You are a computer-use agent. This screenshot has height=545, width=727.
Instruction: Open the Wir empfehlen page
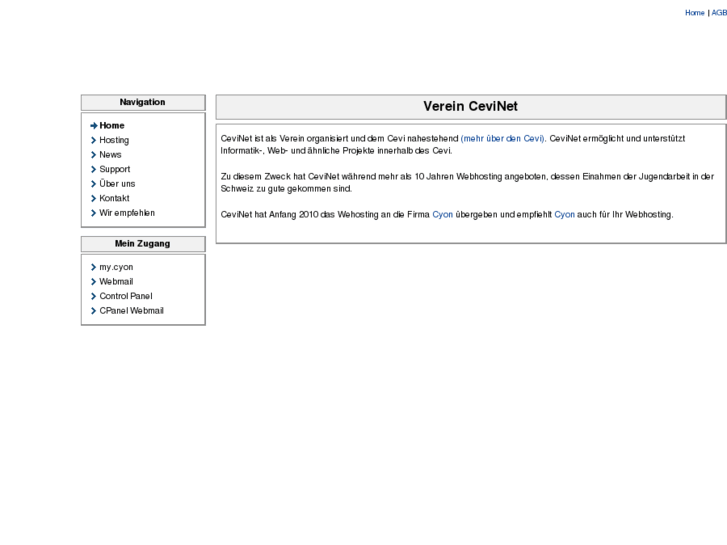coord(127,213)
